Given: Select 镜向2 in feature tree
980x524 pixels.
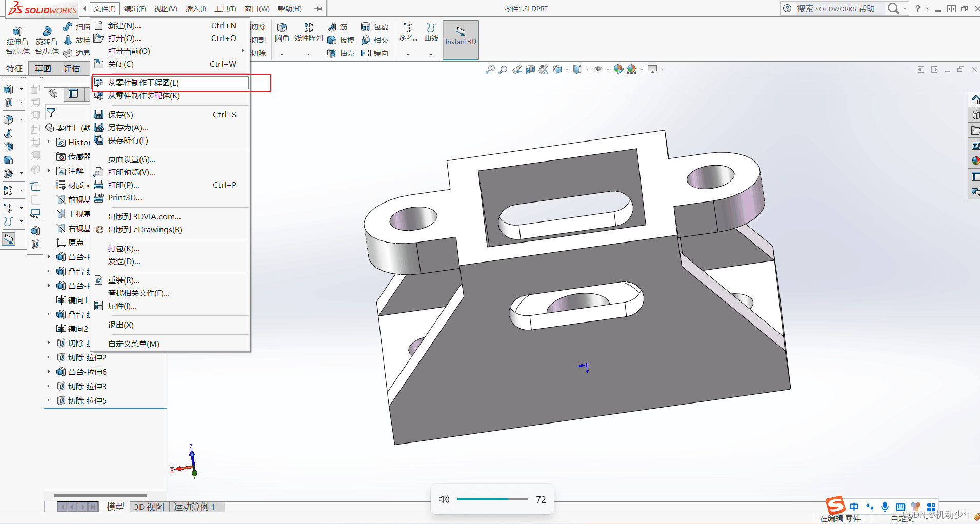Looking at the screenshot, I should [x=72, y=329].
